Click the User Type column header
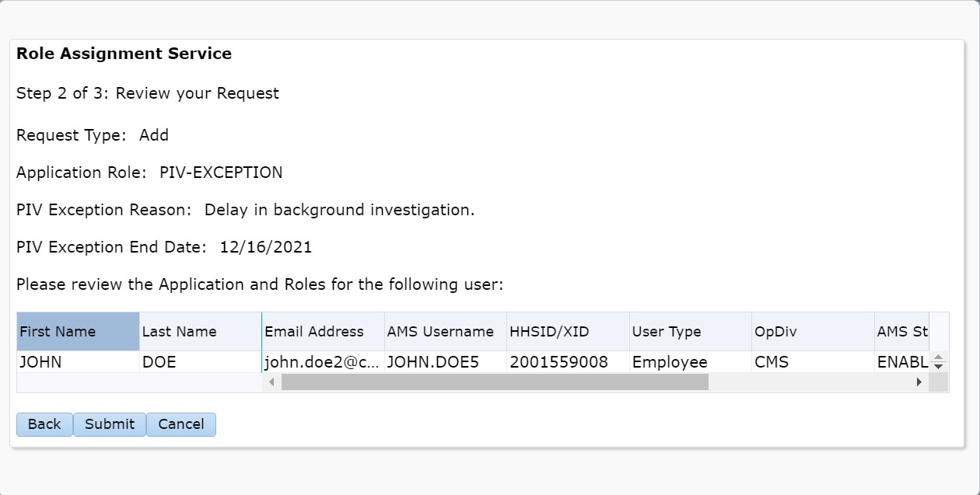Image resolution: width=980 pixels, height=495 pixels. coord(690,332)
